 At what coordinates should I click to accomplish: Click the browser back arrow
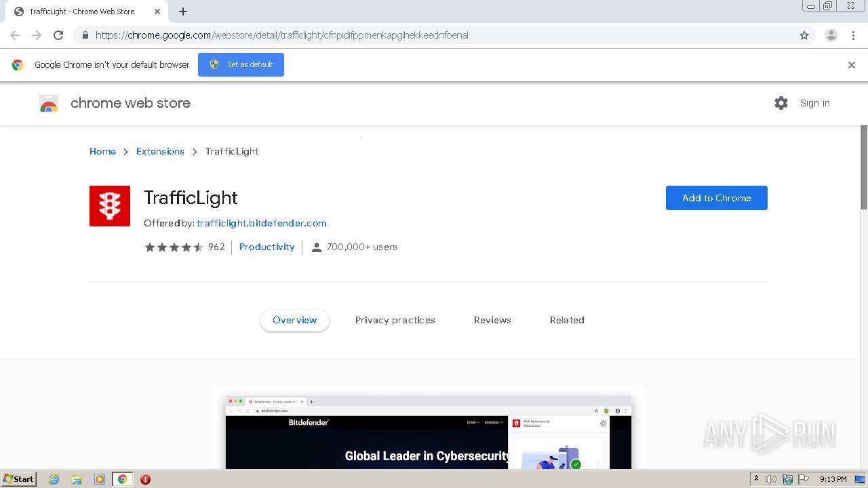pyautogui.click(x=15, y=35)
